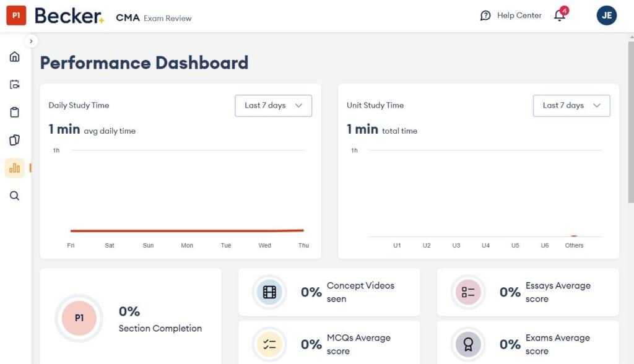Open Daily Study Time Last 7 days dropdown

[273, 105]
